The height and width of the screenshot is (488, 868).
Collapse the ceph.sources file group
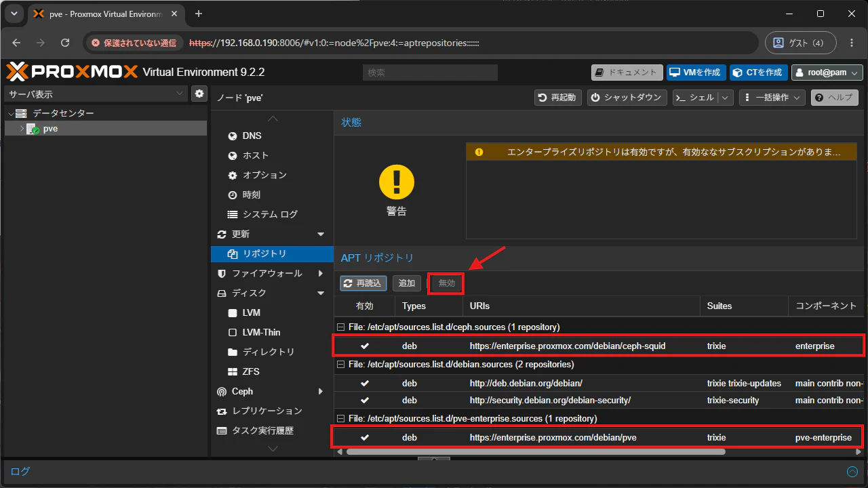click(x=341, y=327)
